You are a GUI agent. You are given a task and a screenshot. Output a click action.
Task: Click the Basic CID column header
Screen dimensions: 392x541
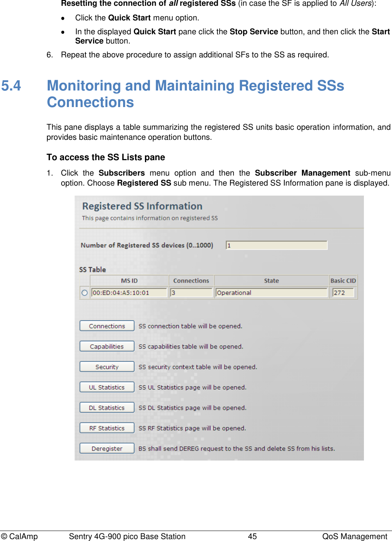(343, 281)
